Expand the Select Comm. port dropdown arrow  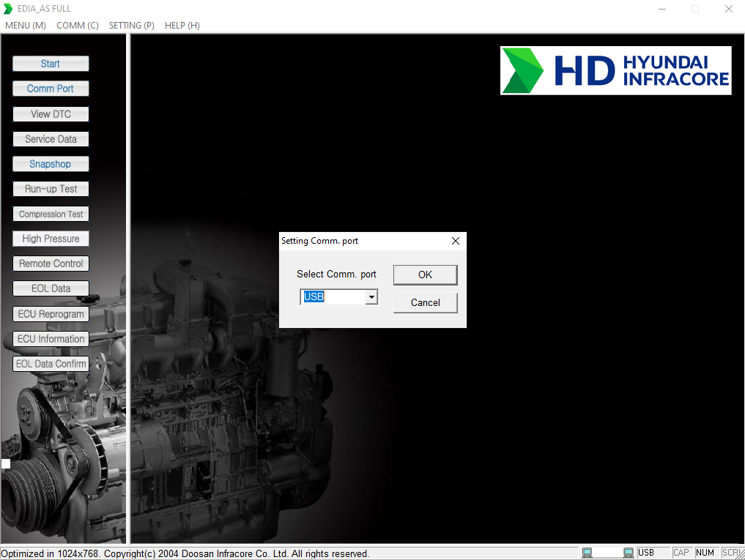point(371,297)
